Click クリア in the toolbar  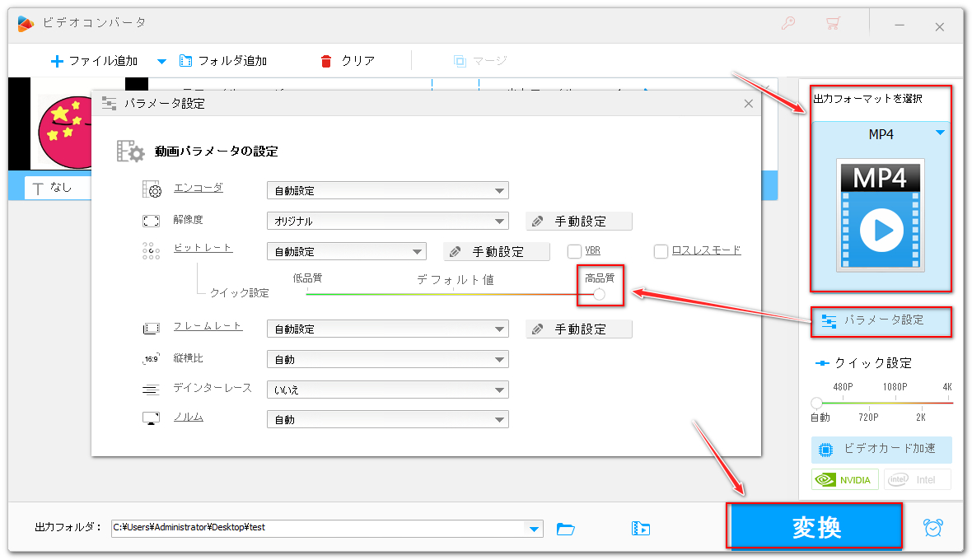348,61
